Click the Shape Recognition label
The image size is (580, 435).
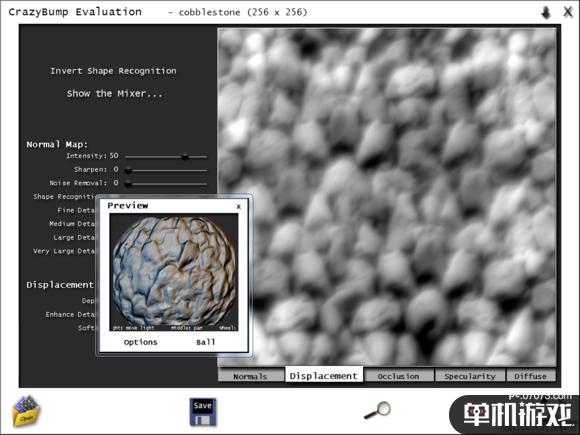pos(64,196)
